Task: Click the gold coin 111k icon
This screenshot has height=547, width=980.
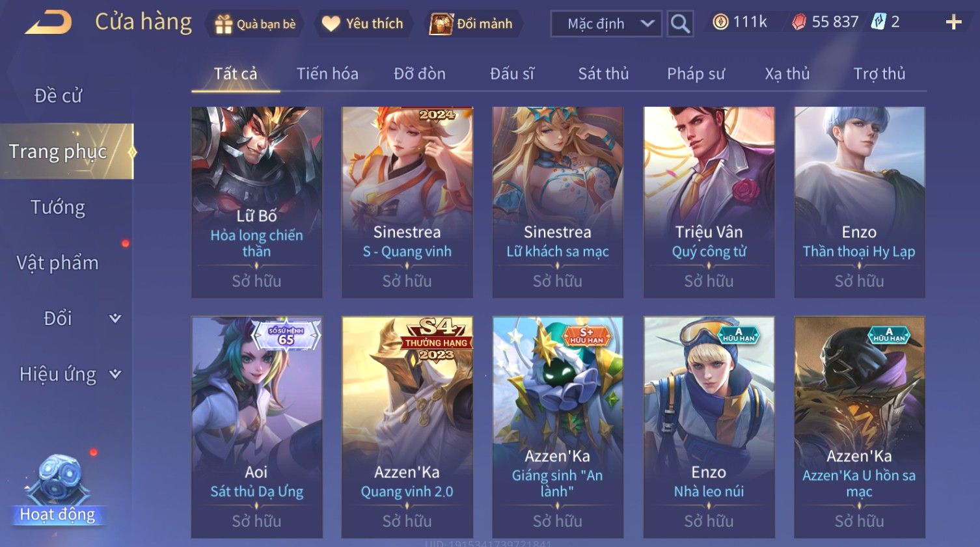Action: pos(720,22)
